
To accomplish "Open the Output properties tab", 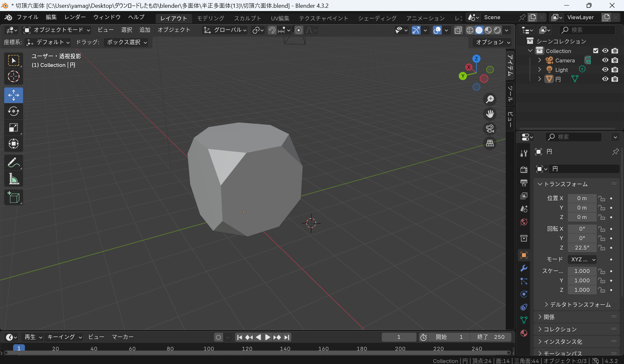I will (524, 183).
